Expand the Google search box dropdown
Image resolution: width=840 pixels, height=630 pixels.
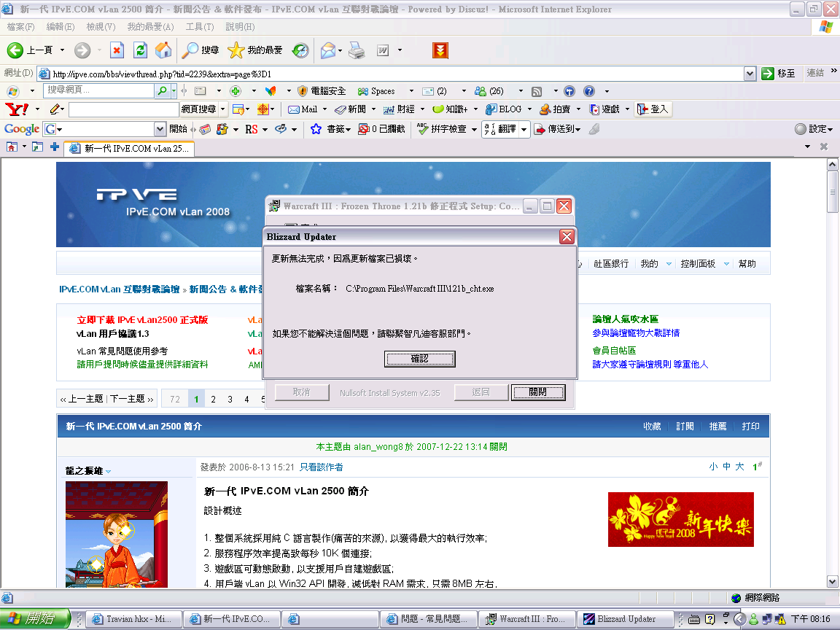pyautogui.click(x=160, y=129)
